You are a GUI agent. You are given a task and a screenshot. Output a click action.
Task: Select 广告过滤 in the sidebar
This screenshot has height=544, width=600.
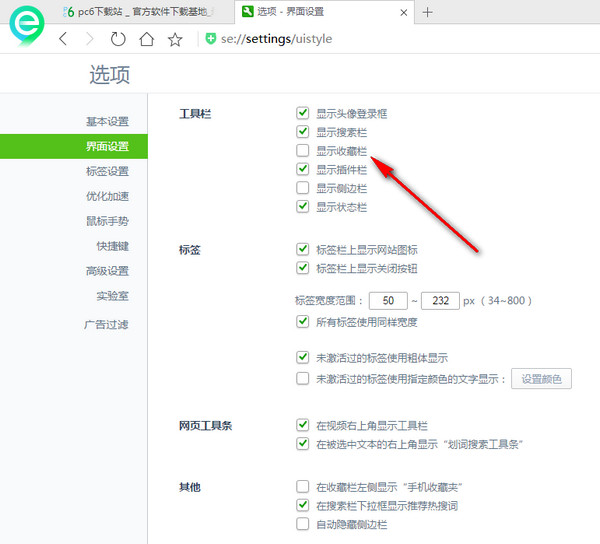[x=106, y=324]
